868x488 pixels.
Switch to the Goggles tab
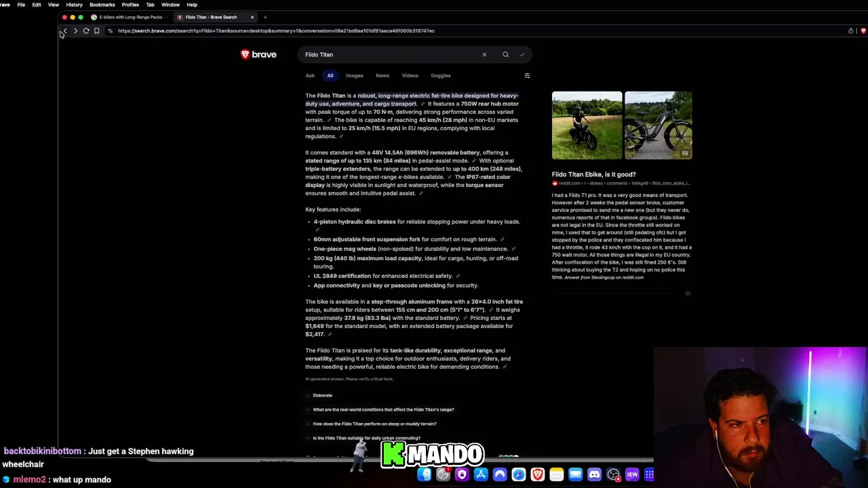pos(440,76)
